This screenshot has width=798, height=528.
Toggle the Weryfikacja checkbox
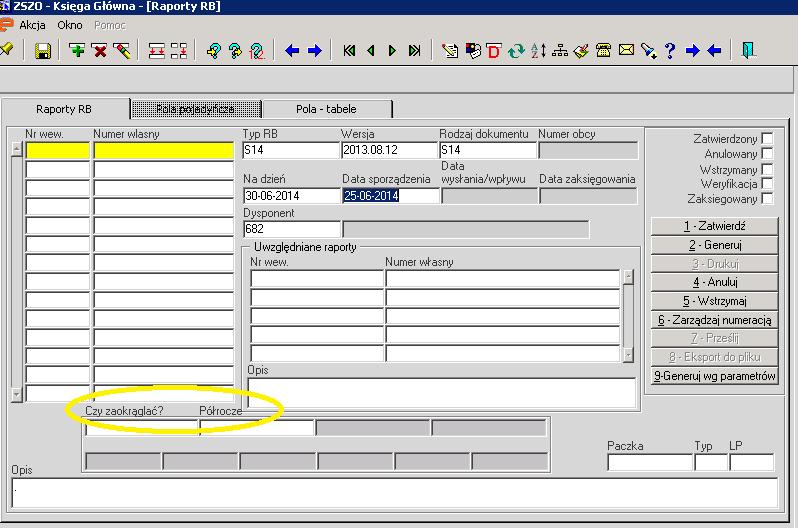[767, 183]
